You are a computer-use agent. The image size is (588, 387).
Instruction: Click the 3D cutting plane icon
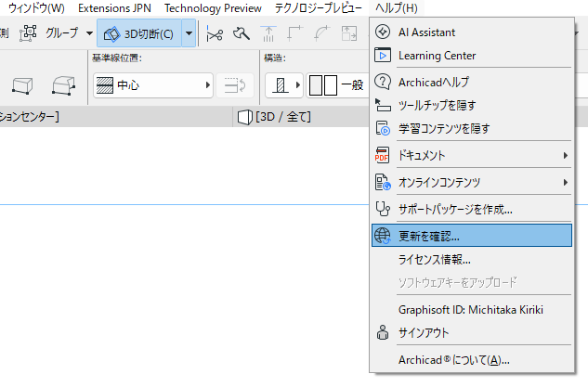pyautogui.click(x=111, y=34)
